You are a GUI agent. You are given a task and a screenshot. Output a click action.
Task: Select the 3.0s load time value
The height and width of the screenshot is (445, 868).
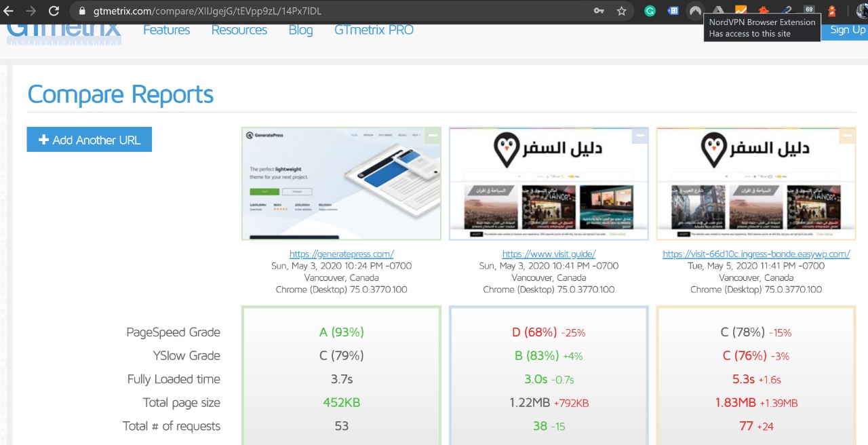click(x=536, y=379)
